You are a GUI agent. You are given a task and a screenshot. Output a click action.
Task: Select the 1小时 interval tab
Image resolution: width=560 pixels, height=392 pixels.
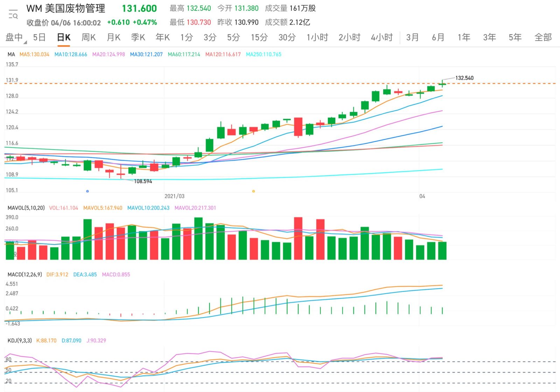point(317,37)
